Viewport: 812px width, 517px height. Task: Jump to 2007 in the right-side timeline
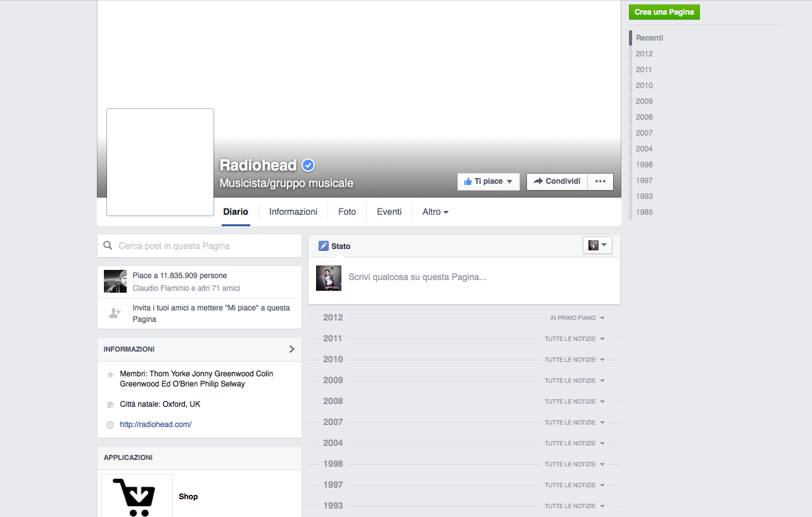pos(644,133)
